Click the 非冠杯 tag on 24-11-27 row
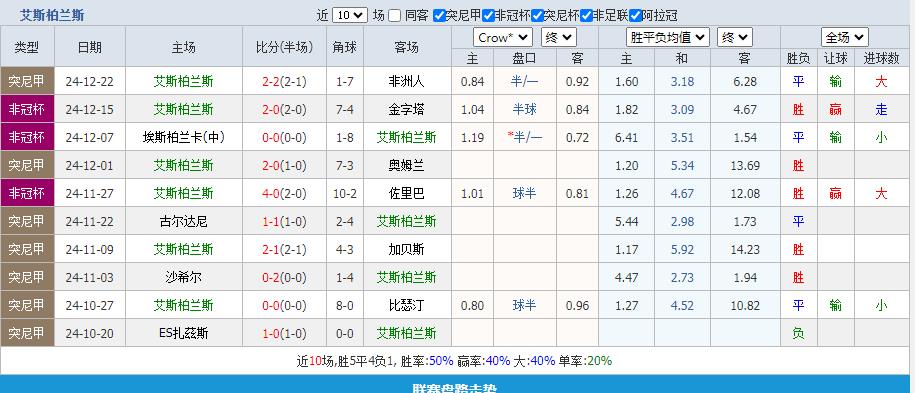The image size is (915, 393). pos(27,193)
